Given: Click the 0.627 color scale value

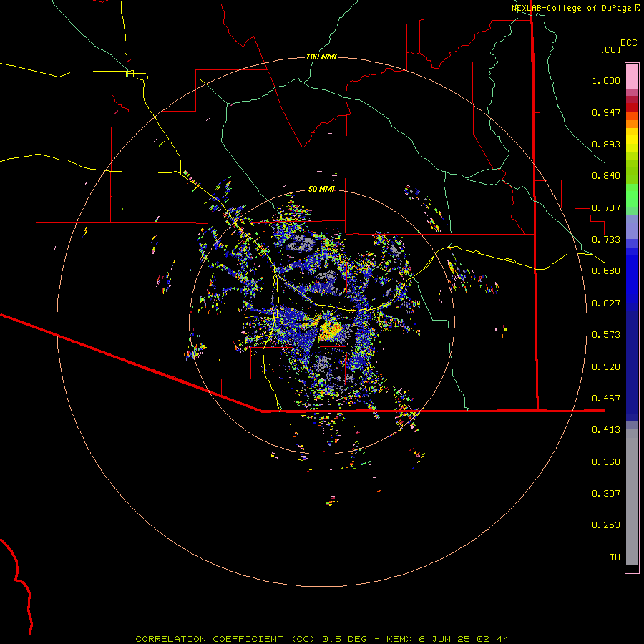Looking at the screenshot, I should (606, 303).
